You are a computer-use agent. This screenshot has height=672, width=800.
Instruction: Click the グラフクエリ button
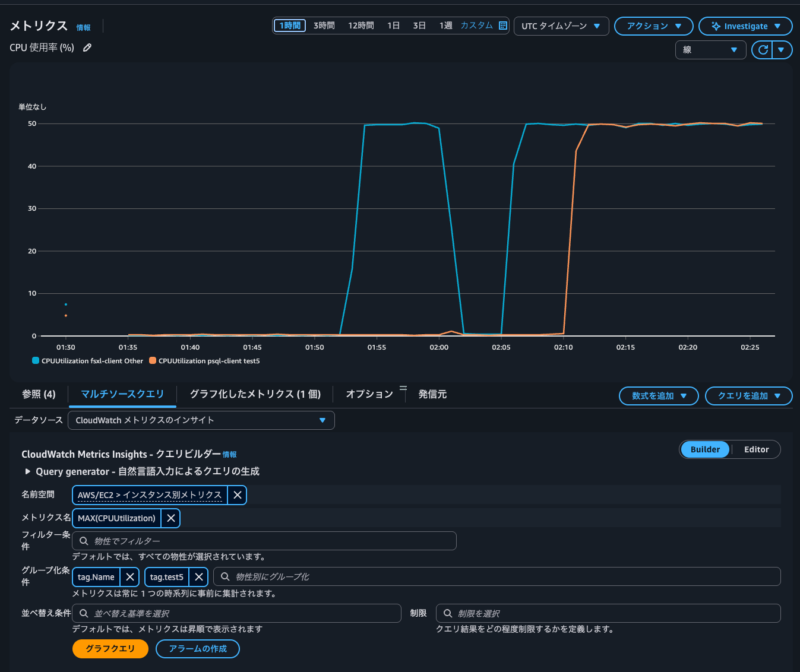click(x=110, y=649)
